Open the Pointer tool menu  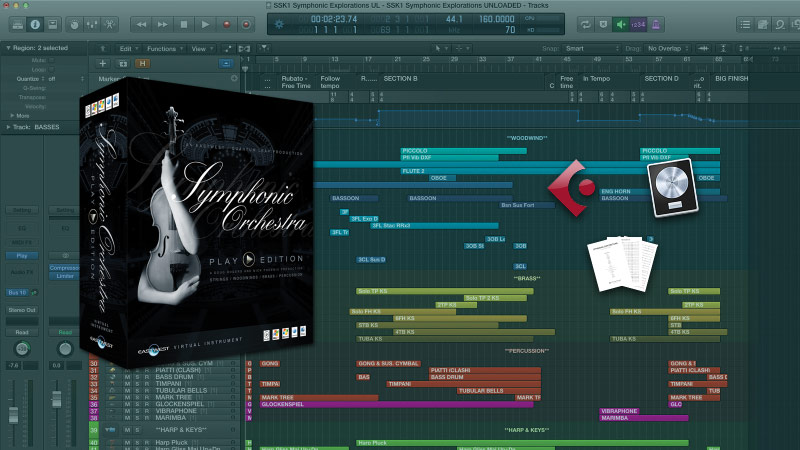[440, 48]
